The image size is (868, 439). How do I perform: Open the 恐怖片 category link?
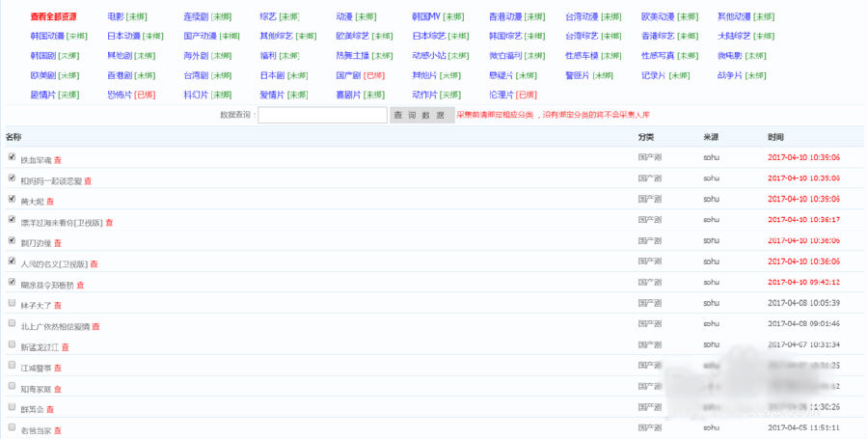tap(119, 96)
